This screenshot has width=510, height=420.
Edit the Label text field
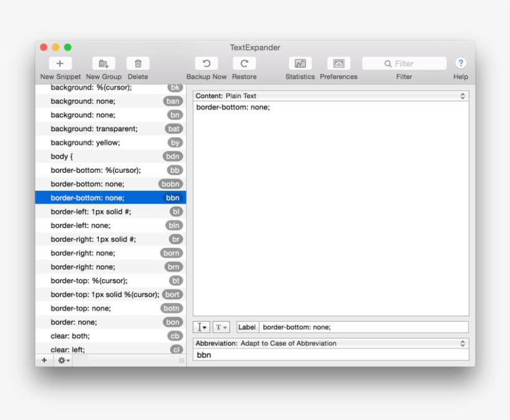pyautogui.click(x=364, y=326)
